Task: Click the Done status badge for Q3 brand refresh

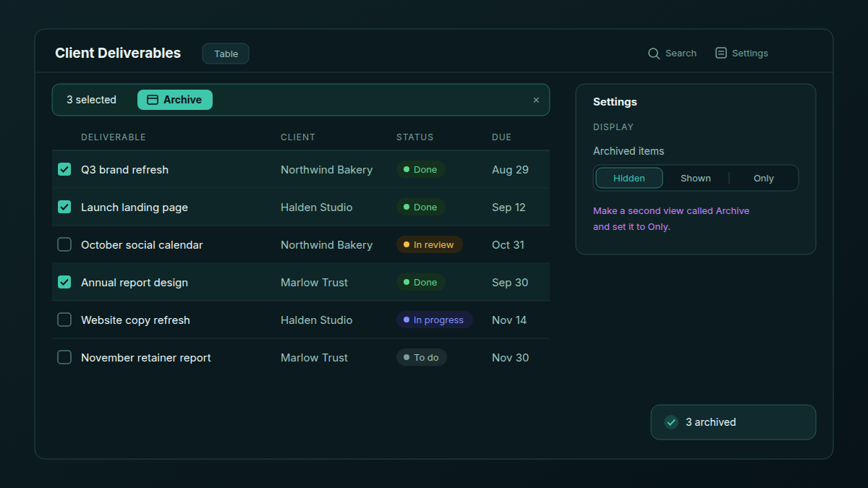Action: pyautogui.click(x=421, y=169)
